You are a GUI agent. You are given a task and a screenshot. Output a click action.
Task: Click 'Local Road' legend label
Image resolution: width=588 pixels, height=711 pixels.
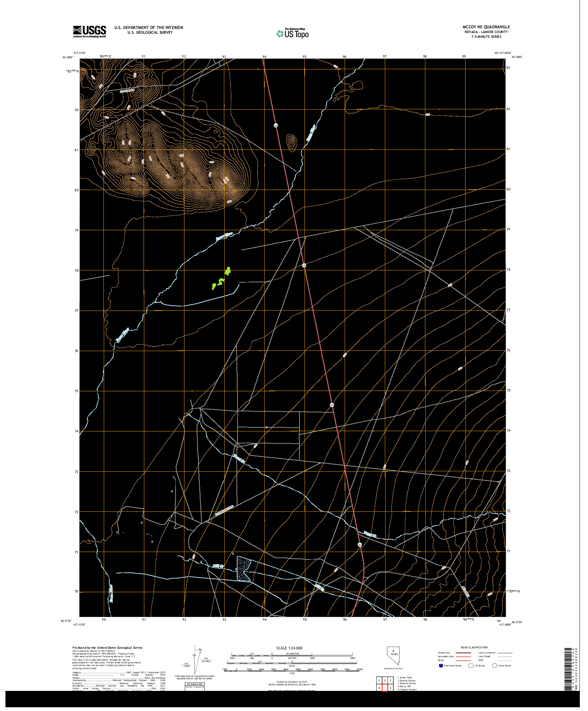coord(484,657)
